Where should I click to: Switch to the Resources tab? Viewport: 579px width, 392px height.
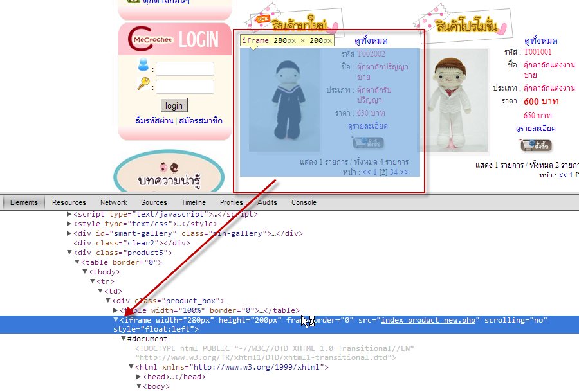69,202
